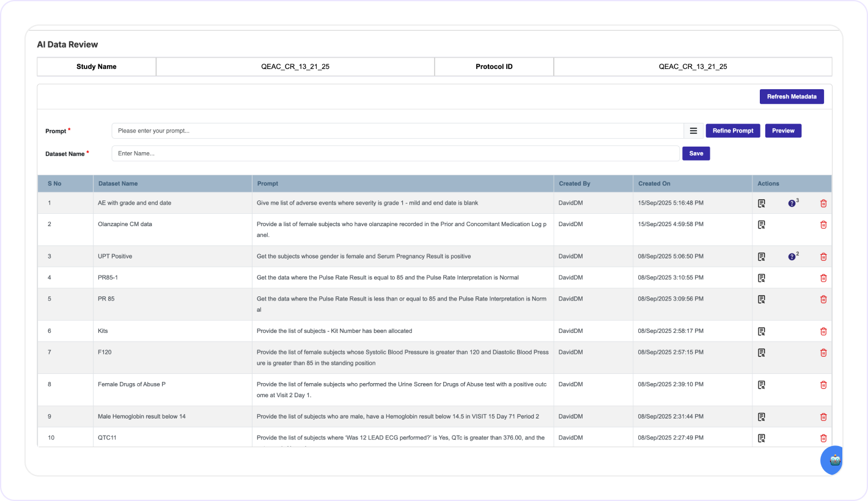Delete the QTC11 dataset
Image resolution: width=868 pixels, height=501 pixels.
click(x=823, y=437)
